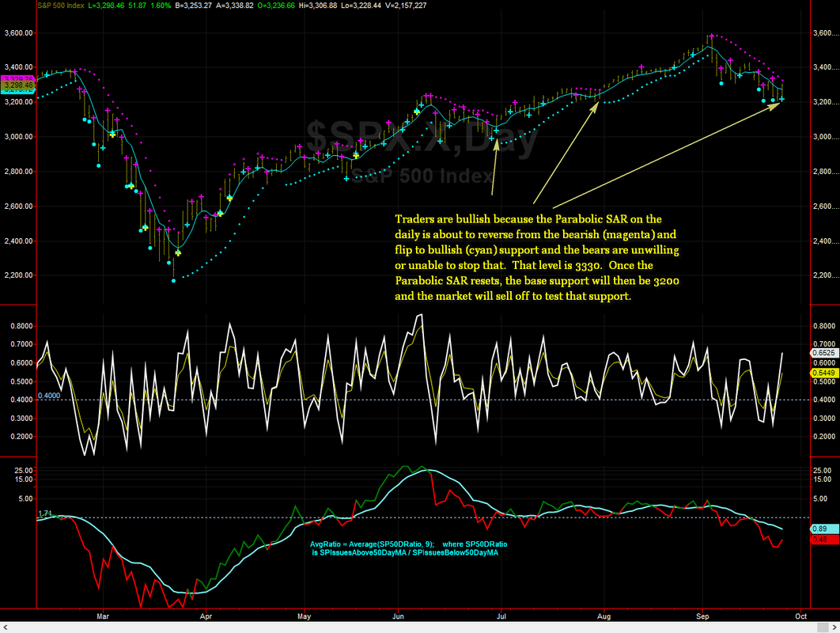Click the magenta 3,329.76 price axis marker
Image resolution: width=840 pixels, height=633 pixels.
(17, 79)
